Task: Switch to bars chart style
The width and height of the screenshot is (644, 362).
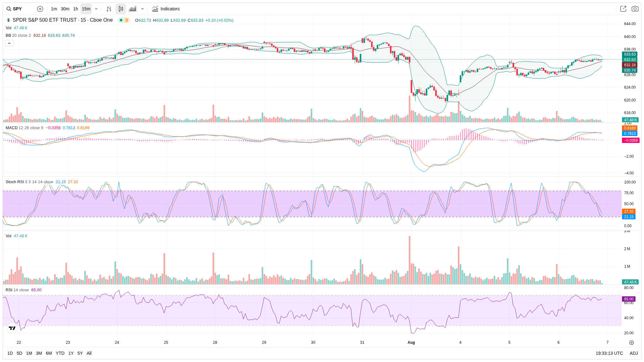Action: click(x=109, y=9)
